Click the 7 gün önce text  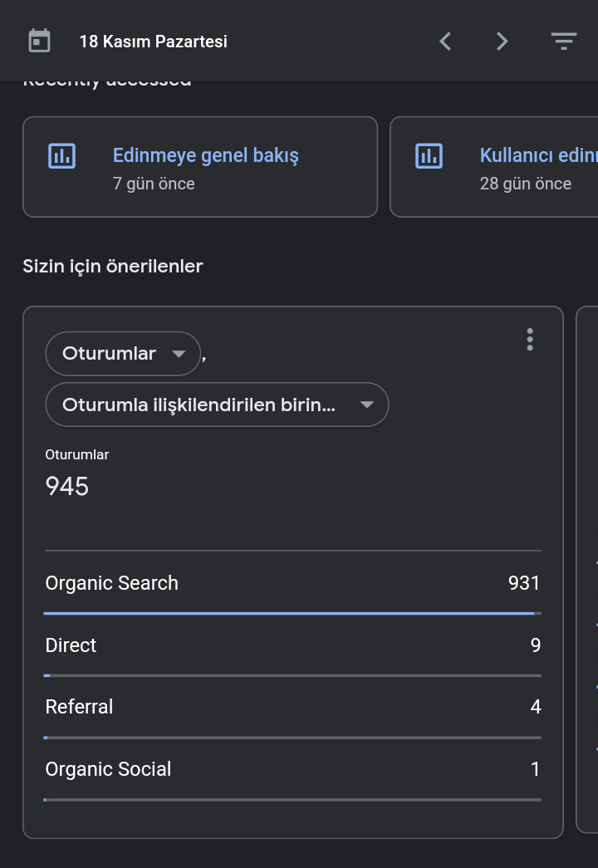(154, 184)
